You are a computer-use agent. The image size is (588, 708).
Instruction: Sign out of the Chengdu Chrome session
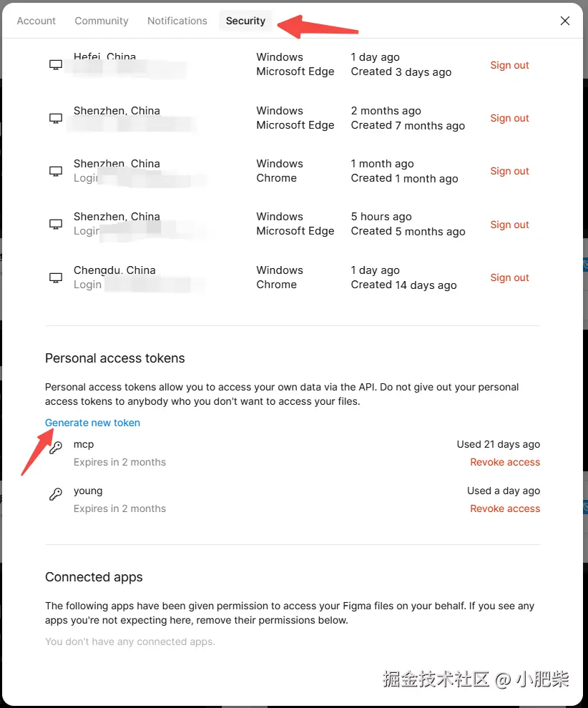point(509,277)
